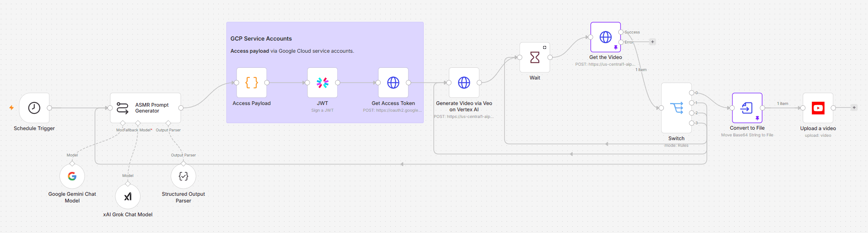Select the Wait hourglass node
The height and width of the screenshot is (233, 868).
pyautogui.click(x=535, y=57)
